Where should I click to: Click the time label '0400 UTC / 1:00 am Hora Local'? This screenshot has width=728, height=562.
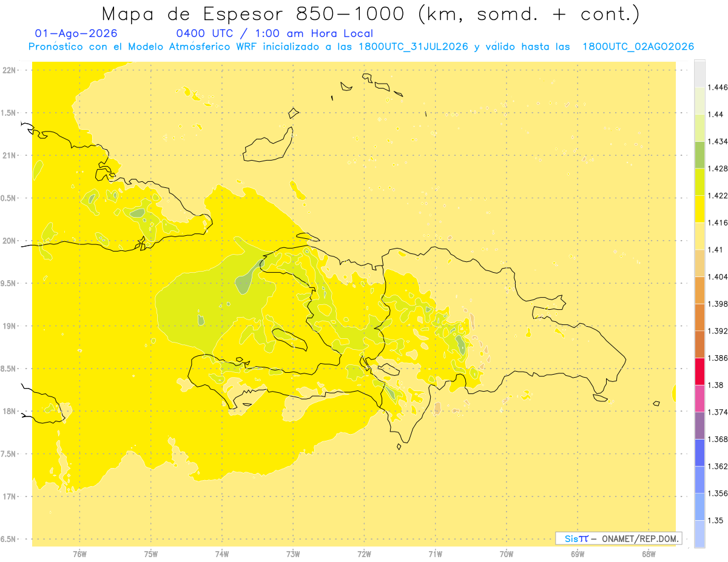(x=275, y=34)
